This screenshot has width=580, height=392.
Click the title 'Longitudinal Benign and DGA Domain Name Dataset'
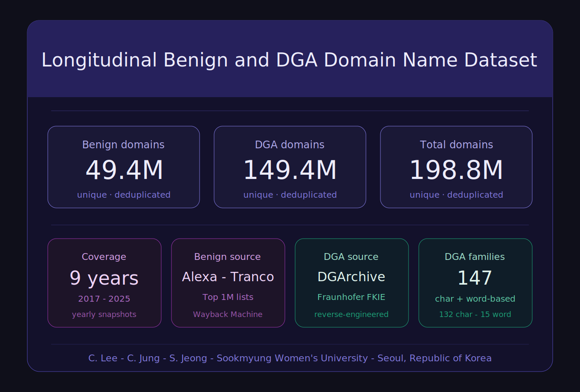(x=289, y=60)
